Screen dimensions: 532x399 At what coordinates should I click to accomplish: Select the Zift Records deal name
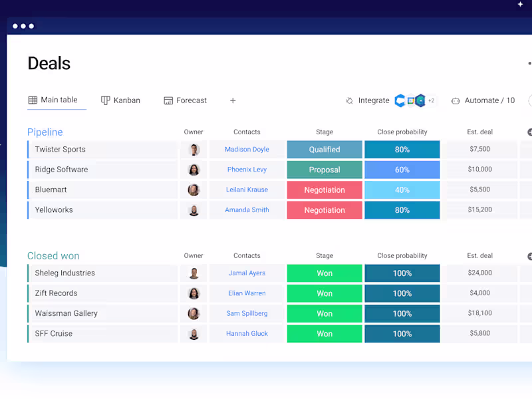point(56,293)
